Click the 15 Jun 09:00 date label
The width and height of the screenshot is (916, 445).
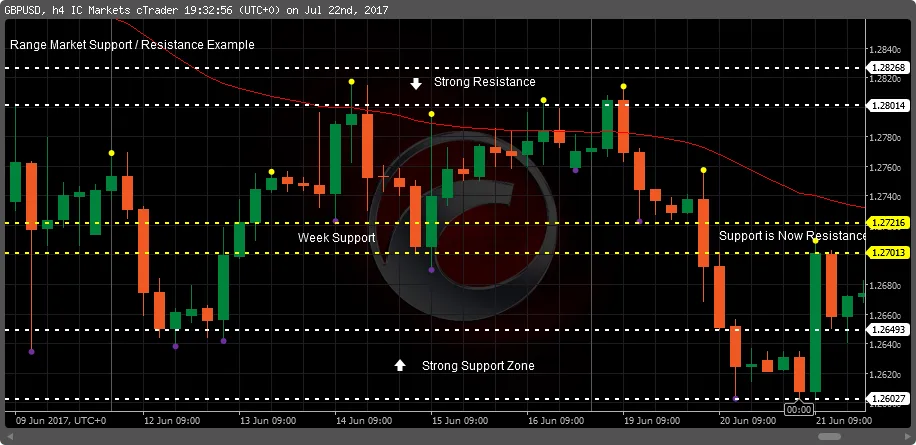[x=460, y=420]
